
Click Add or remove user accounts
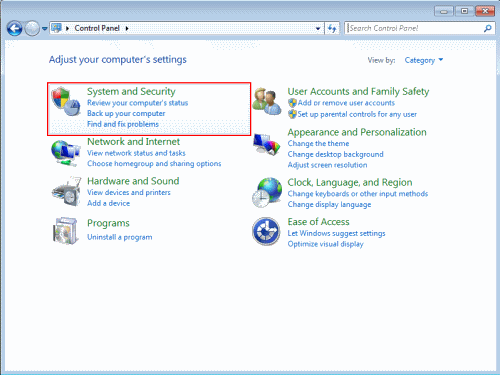[x=346, y=103]
